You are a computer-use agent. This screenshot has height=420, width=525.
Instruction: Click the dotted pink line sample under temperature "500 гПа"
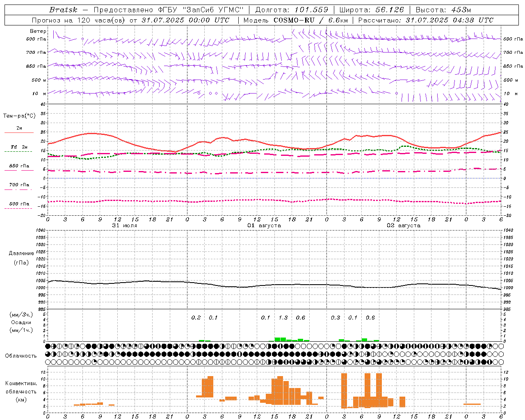[18, 208]
